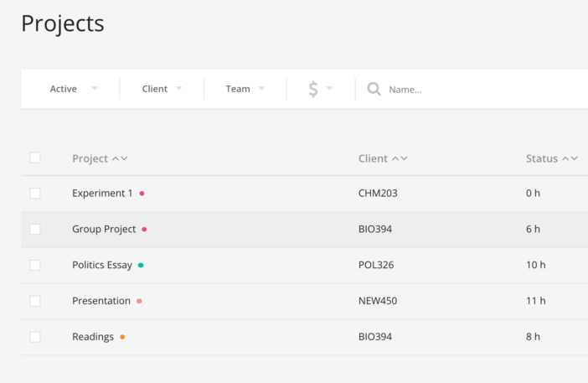Click teal color dot beside Politics Essay
The width and height of the screenshot is (588, 383).
pos(141,265)
